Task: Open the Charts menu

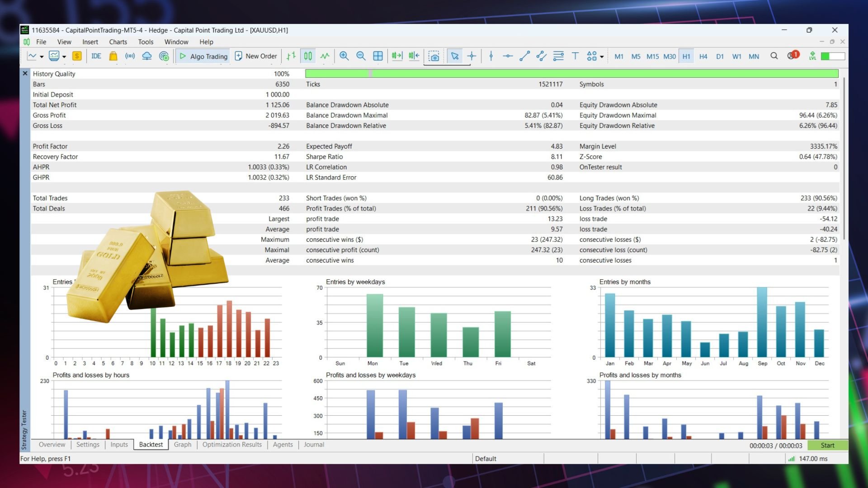Action: coord(118,42)
